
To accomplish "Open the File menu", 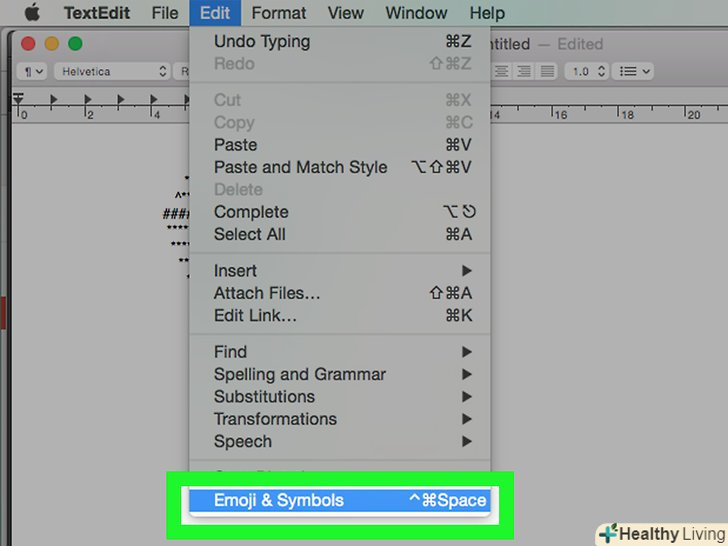I will pos(165,13).
